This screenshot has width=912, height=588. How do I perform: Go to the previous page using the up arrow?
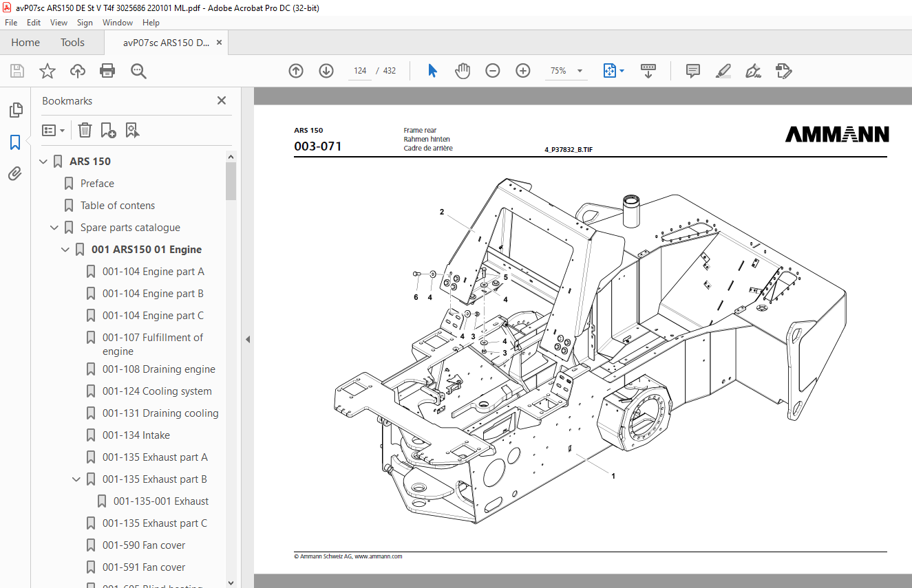(296, 71)
